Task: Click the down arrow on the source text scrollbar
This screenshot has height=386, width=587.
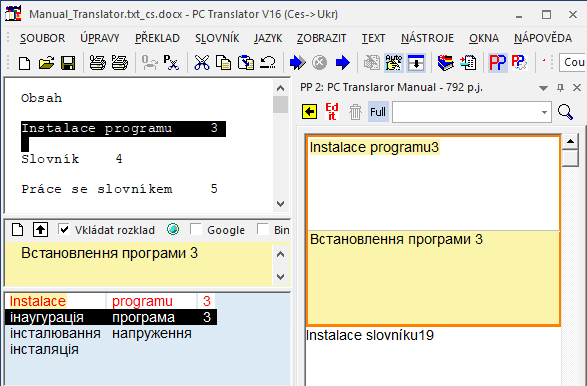Action: 280,204
